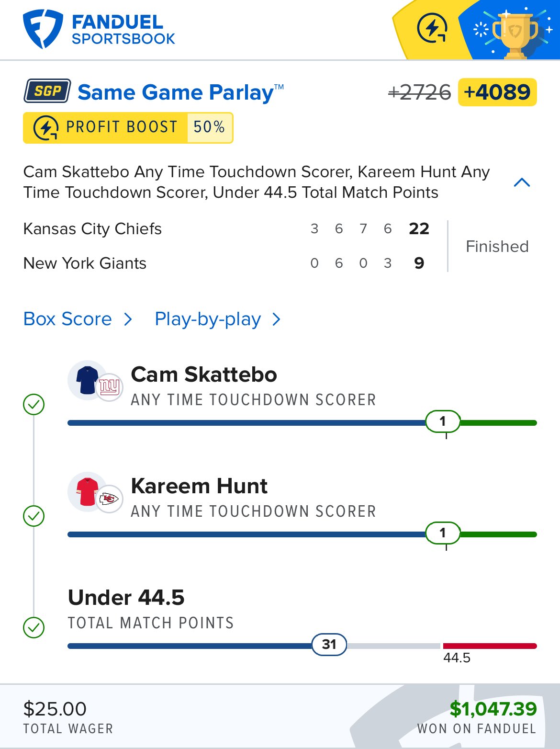Click the SGP badge icon

coord(47,91)
